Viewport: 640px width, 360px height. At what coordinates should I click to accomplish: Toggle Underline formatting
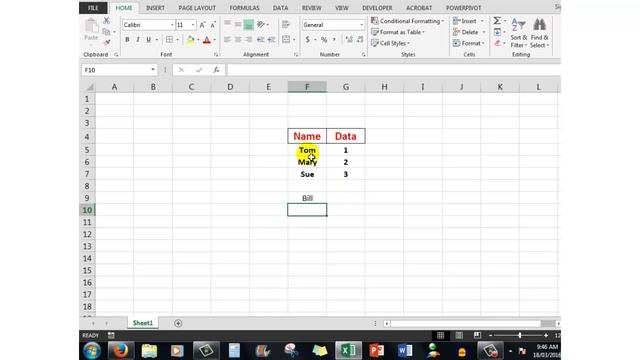pos(149,40)
